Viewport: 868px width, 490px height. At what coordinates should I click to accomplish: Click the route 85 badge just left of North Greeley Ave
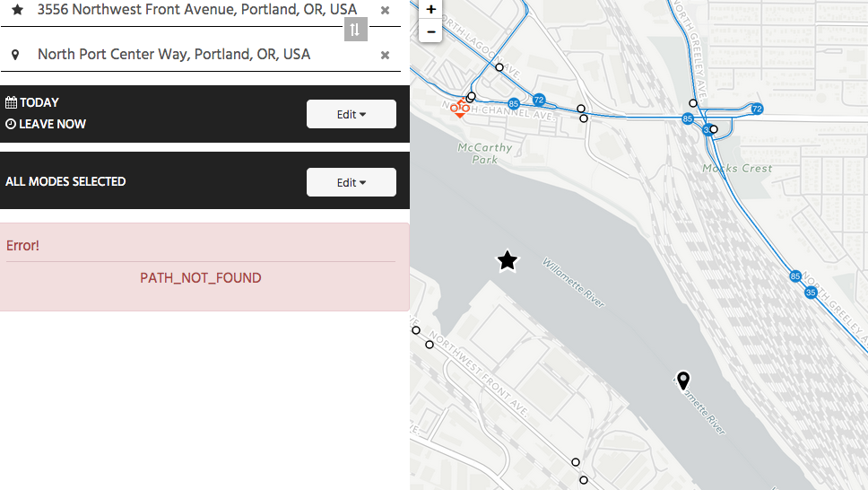point(688,118)
